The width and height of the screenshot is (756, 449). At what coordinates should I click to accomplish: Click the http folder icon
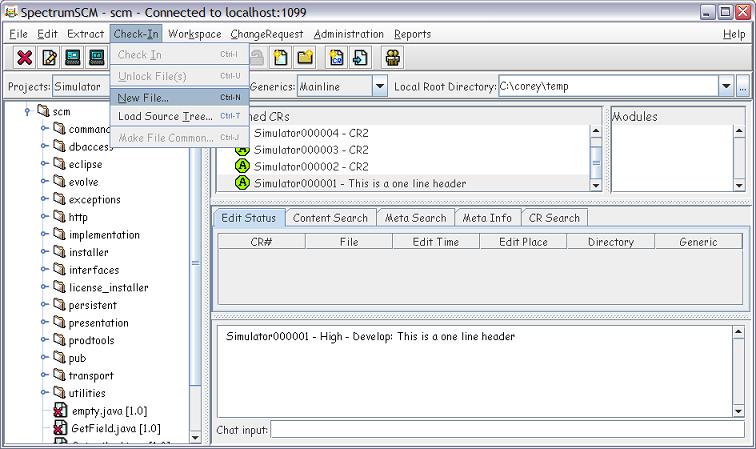[x=59, y=217]
